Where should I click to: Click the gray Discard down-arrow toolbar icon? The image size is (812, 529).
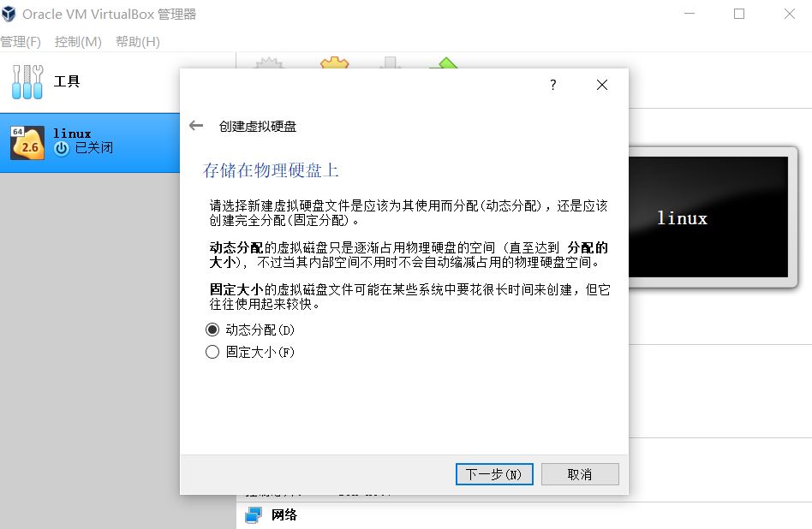pyautogui.click(x=390, y=63)
